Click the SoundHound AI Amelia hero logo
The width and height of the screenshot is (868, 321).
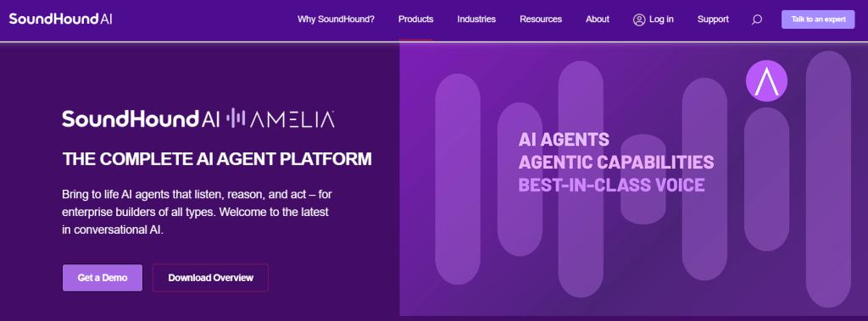click(198, 119)
